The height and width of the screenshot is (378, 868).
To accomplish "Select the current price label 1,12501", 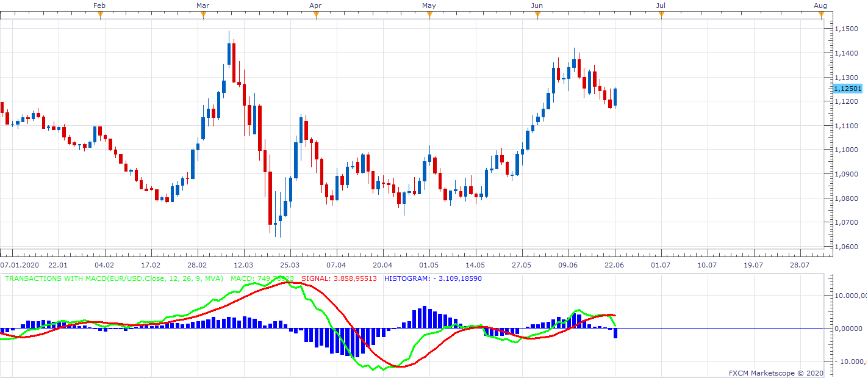I will click(847, 89).
